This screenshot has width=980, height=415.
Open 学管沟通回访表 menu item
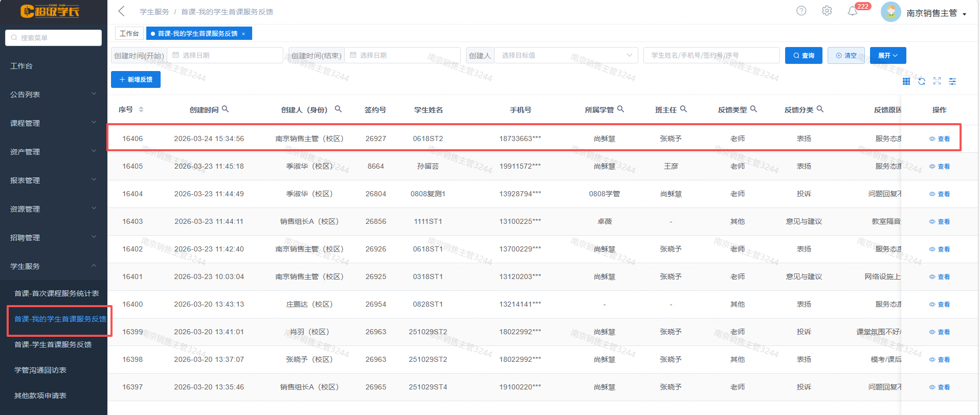click(40, 370)
